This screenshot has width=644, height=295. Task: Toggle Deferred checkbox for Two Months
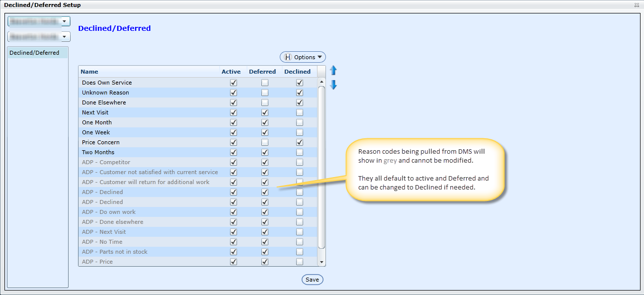[x=265, y=152]
